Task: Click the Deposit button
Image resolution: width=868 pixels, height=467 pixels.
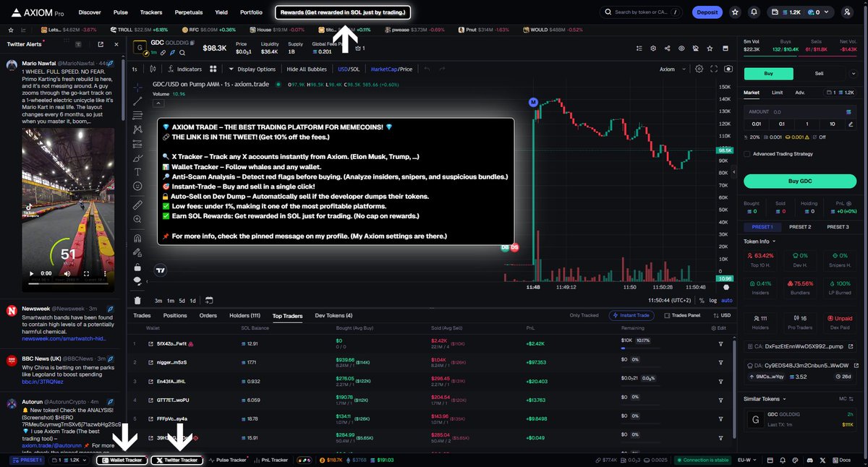Action: click(x=707, y=12)
